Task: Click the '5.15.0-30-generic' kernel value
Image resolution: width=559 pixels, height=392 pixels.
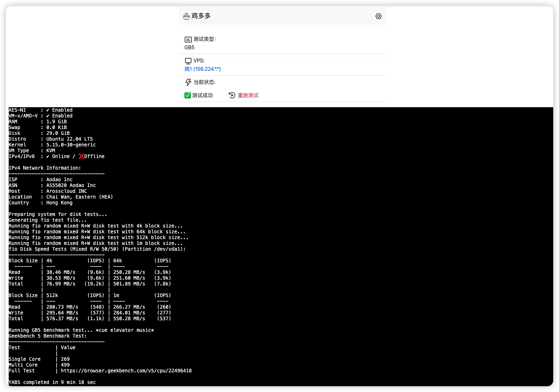Action: coord(71,145)
